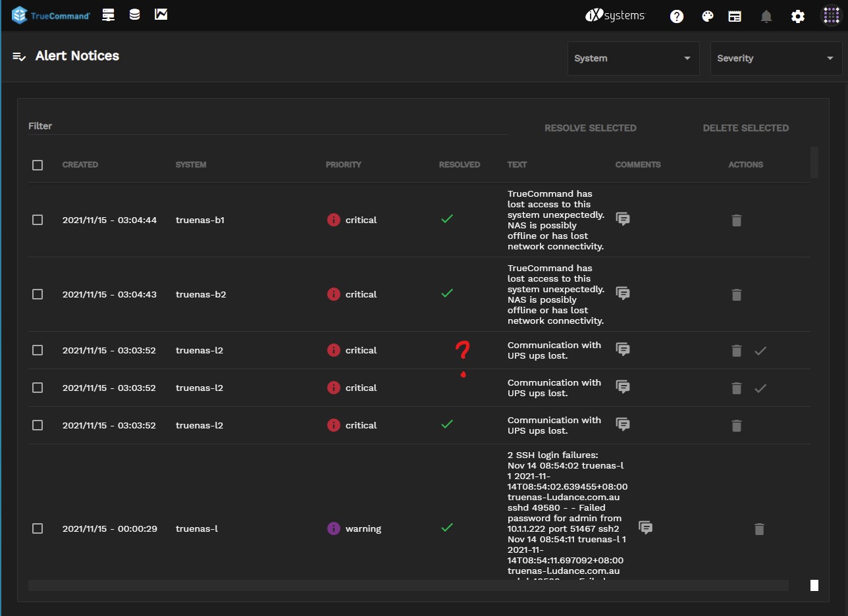Select the first truenas-l2 alert checkbox
Viewport: 848px width, 616px height.
click(x=38, y=350)
